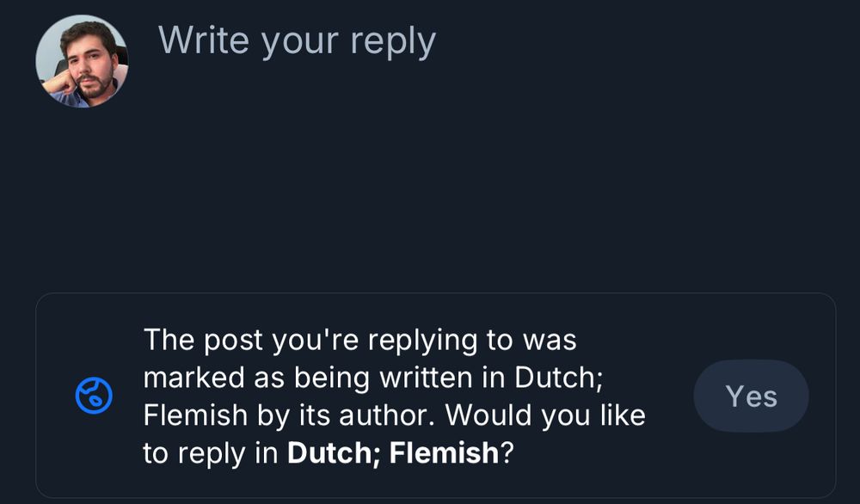Click the "Flemish by its author" line

pos(292,415)
